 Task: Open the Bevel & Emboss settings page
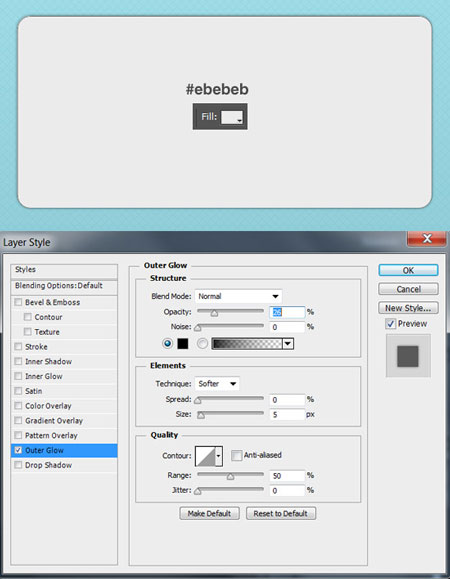[x=52, y=302]
